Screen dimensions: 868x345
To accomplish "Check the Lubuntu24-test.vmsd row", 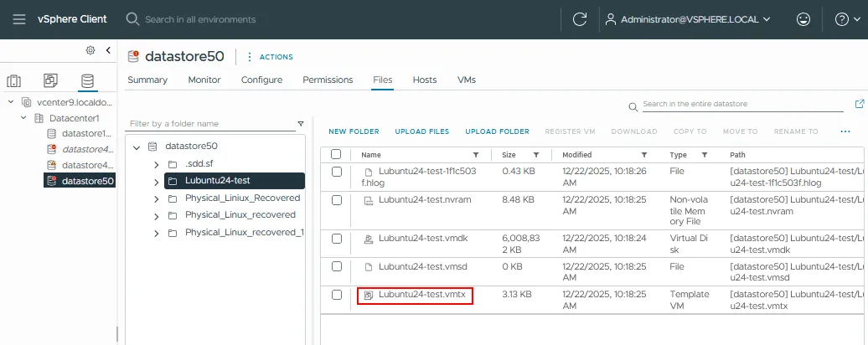I will (337, 266).
